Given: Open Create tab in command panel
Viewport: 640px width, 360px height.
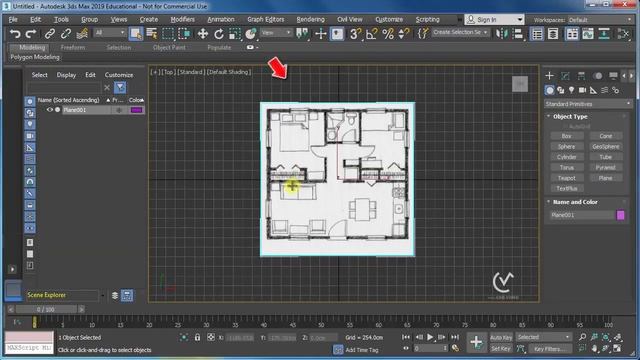Looking at the screenshot, I should point(549,76).
